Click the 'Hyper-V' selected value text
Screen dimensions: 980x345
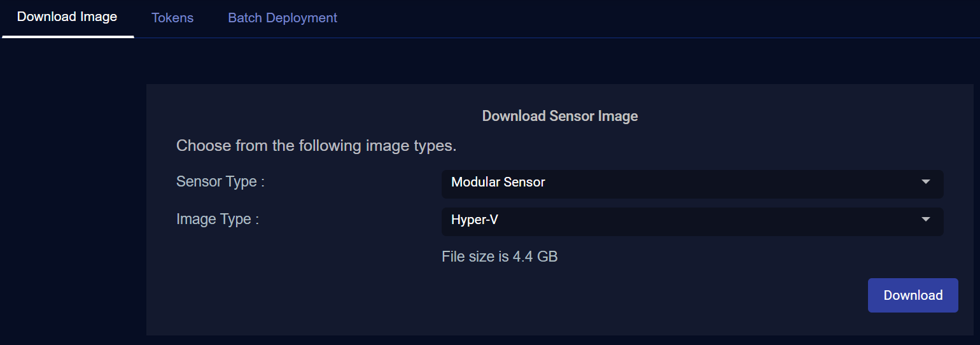474,220
